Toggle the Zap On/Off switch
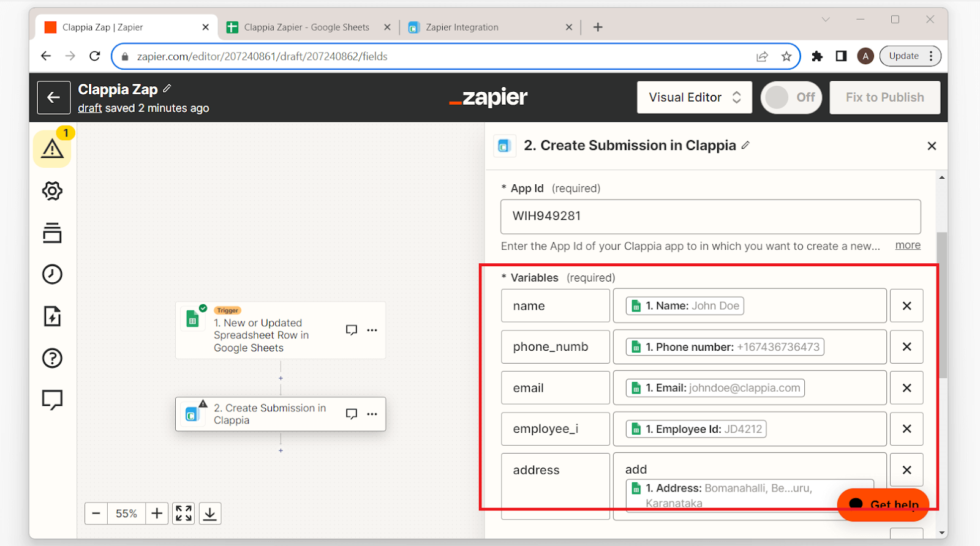Screen dimensions: 980x546 791,97
